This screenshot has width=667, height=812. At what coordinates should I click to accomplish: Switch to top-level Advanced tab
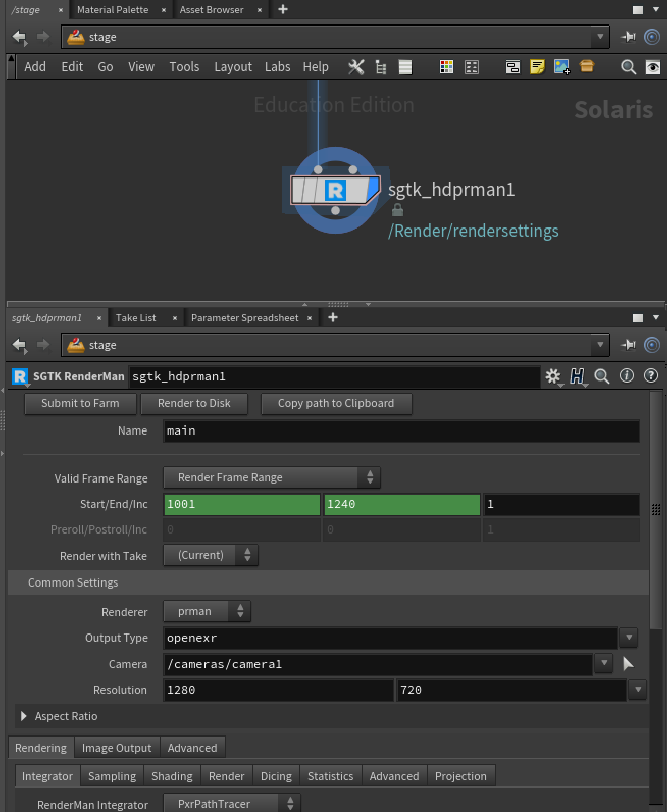pyautogui.click(x=192, y=748)
